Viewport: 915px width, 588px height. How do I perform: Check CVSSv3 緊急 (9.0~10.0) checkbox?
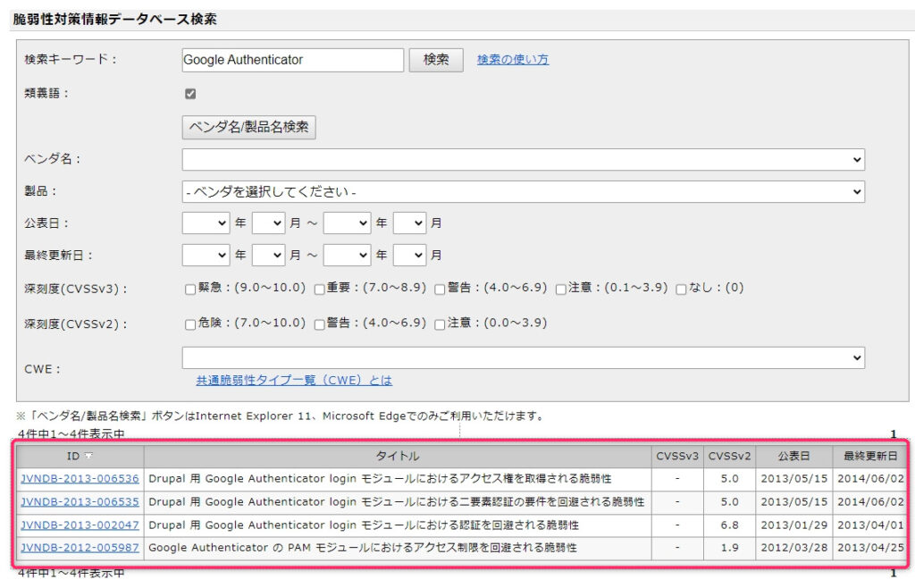tap(189, 290)
